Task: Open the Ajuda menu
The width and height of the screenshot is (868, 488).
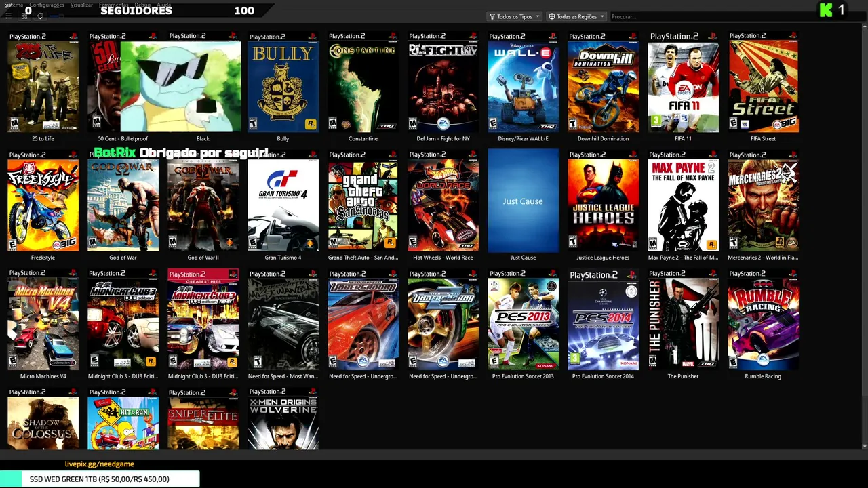Action: coord(164,5)
